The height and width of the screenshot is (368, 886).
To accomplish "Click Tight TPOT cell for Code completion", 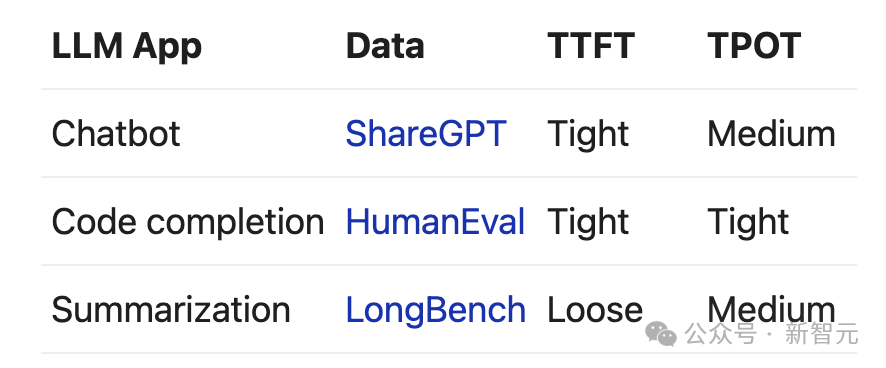I will click(x=748, y=223).
